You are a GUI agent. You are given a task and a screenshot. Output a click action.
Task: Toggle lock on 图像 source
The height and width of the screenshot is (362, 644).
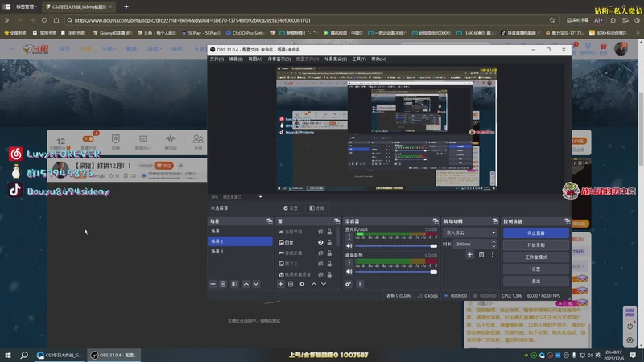click(x=329, y=243)
